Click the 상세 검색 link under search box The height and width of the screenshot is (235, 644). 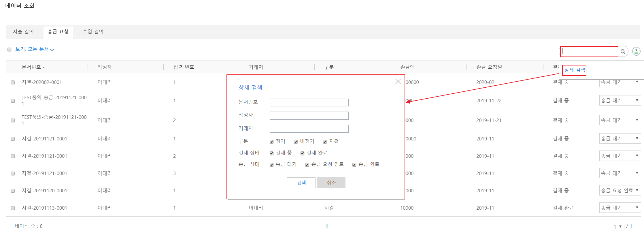[x=574, y=70]
